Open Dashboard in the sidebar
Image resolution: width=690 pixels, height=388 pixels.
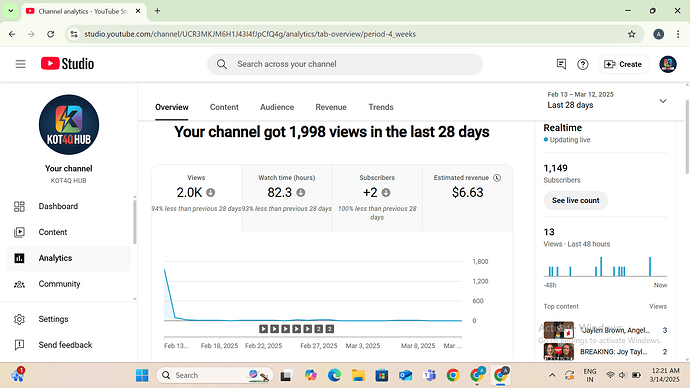tap(69, 206)
